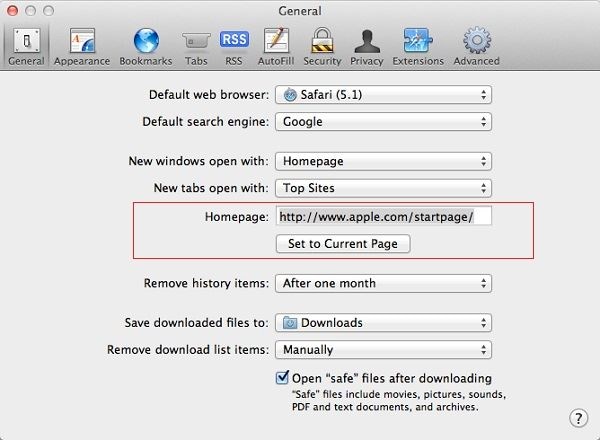Open the Default web browser dropdown
The height and width of the screenshot is (440, 600).
point(383,95)
